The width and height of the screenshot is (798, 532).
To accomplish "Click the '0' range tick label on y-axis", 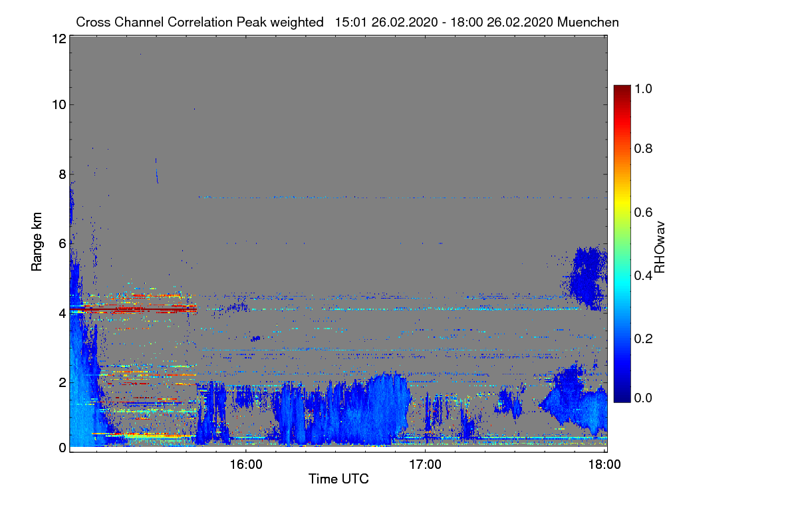I will click(63, 448).
